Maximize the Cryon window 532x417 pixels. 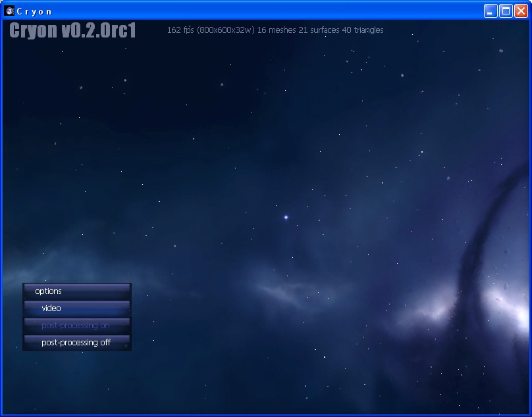tap(506, 11)
